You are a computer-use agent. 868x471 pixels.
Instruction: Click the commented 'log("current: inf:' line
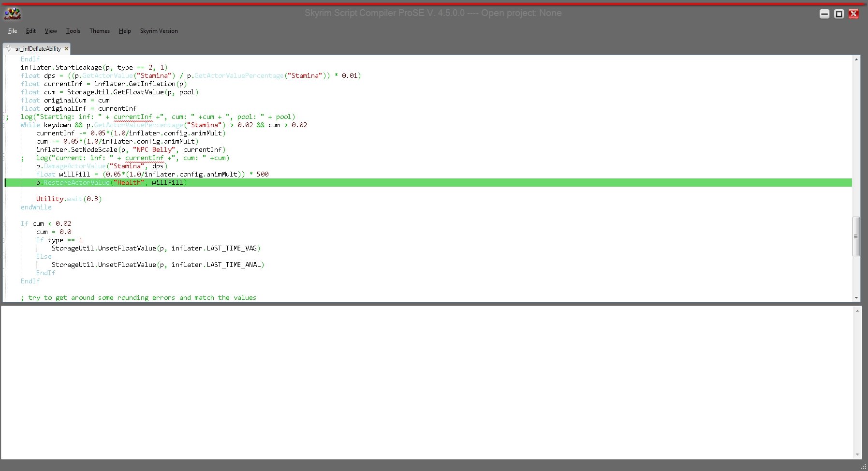125,158
